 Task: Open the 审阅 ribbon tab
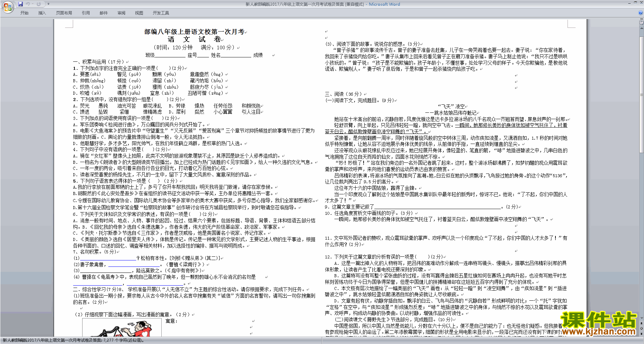(121, 13)
